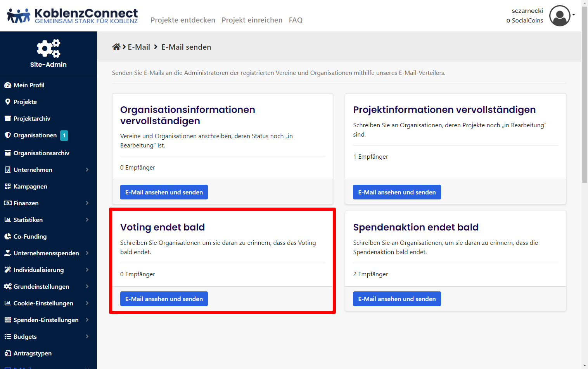
Task: Send the Voting endet bald e-mail
Action: [x=164, y=299]
